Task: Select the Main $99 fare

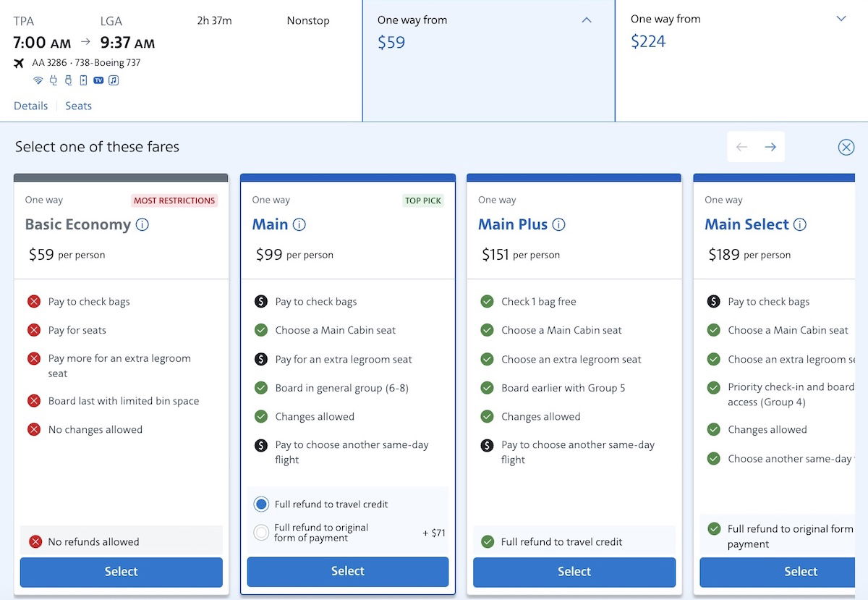Action: coord(347,572)
